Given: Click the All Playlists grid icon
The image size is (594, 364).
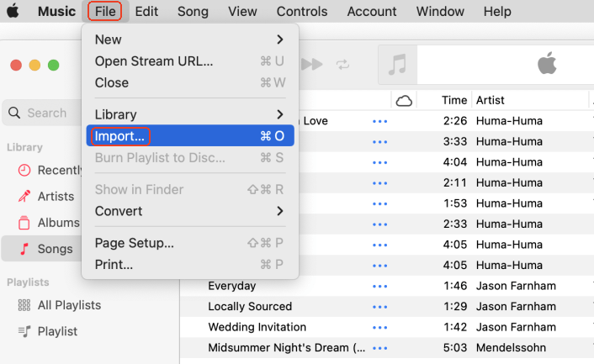Looking at the screenshot, I should coord(24,305).
